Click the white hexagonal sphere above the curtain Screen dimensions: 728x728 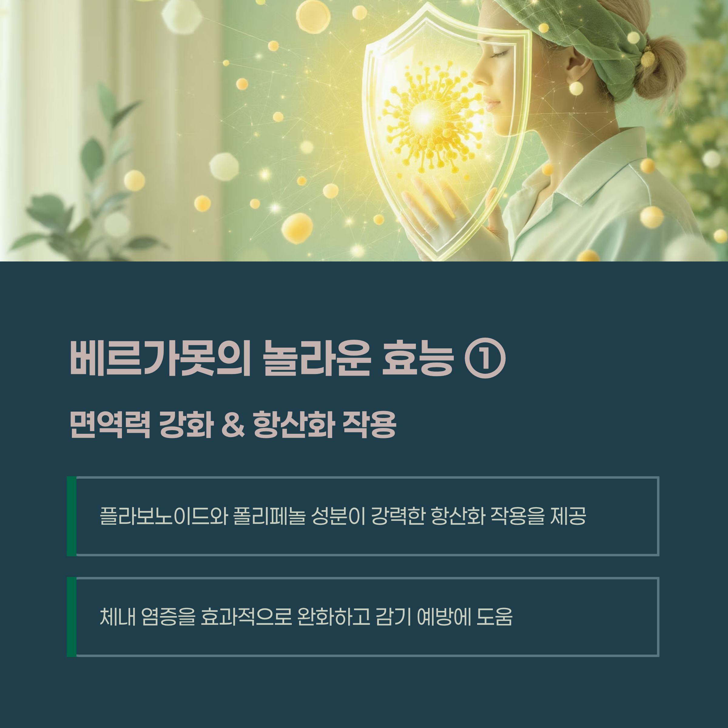[182, 16]
